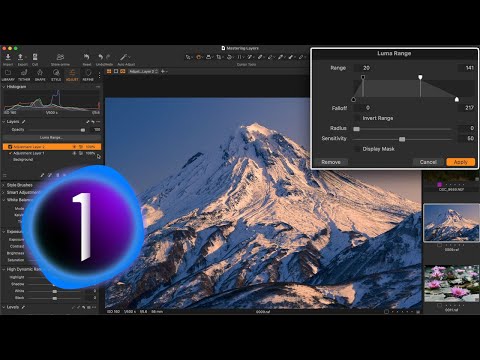The image size is (480, 360).
Task: Click Apply in Luma Range dialog
Action: coord(461,162)
